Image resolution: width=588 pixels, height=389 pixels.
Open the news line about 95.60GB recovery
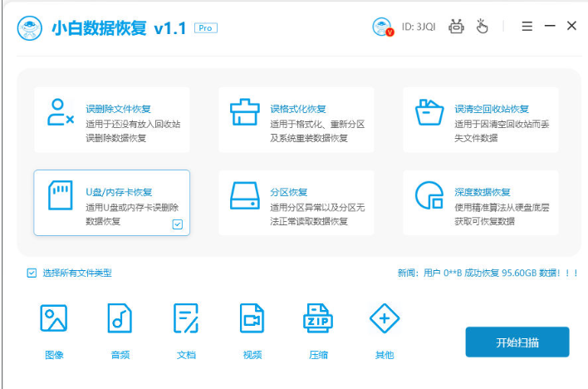pyautogui.click(x=488, y=273)
